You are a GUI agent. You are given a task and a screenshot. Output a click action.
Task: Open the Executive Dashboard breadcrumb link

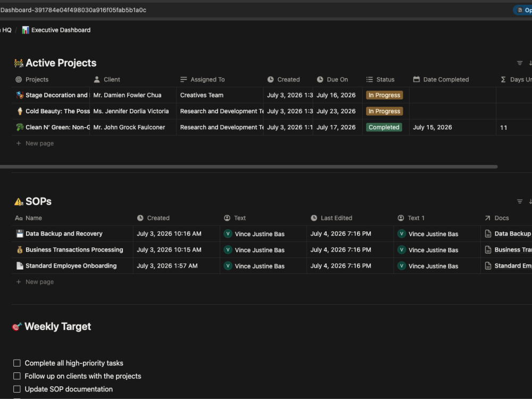61,30
